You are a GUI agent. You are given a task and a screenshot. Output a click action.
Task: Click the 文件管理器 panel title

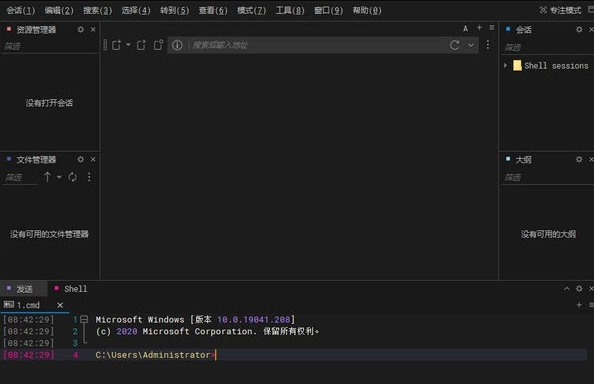[36, 160]
